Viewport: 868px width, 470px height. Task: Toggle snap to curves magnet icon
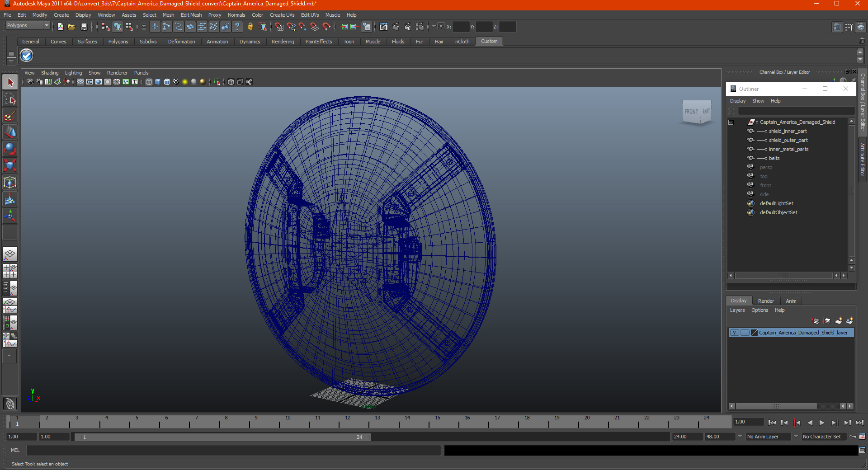pos(291,27)
